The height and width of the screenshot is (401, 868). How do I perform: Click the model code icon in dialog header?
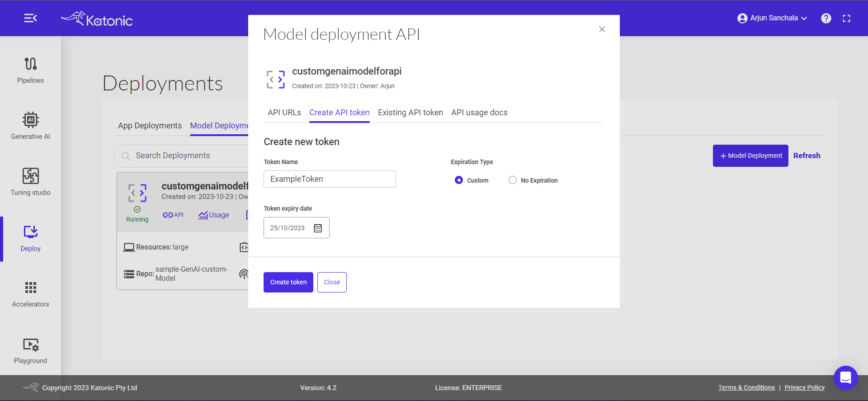click(275, 79)
